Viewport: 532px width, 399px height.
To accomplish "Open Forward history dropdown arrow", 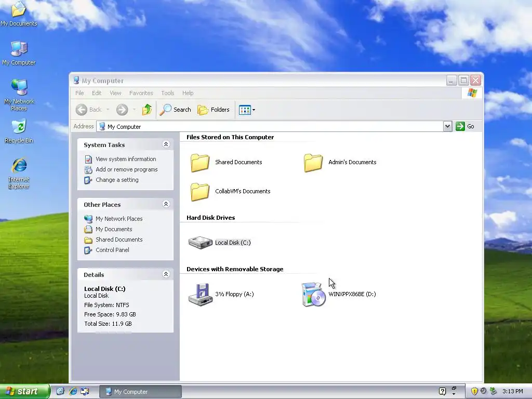I will [x=134, y=110].
